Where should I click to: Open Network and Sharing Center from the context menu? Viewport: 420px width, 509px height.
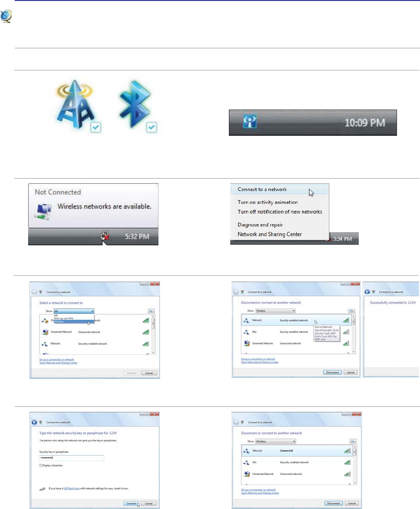[269, 234]
